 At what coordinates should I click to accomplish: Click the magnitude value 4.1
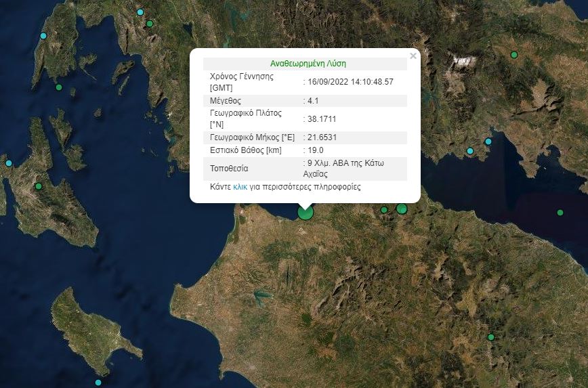(313, 100)
